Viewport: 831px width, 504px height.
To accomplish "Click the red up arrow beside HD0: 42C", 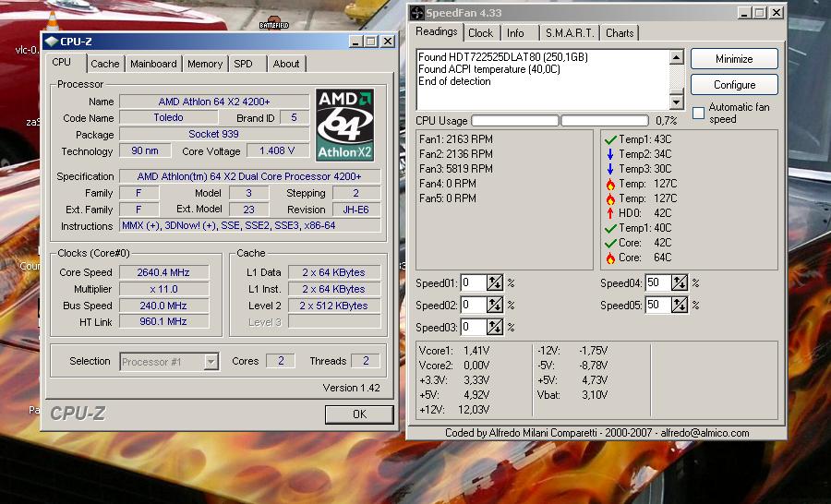I will pos(610,213).
